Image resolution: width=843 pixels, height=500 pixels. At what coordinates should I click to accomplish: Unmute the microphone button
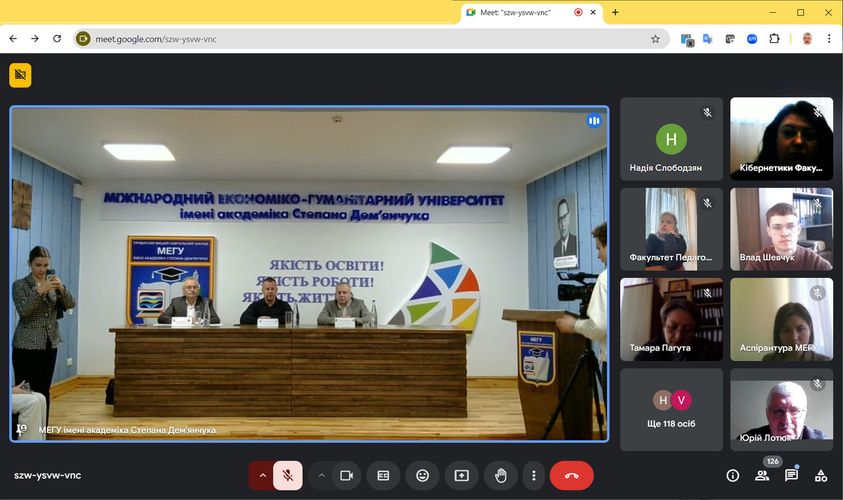[x=288, y=475]
